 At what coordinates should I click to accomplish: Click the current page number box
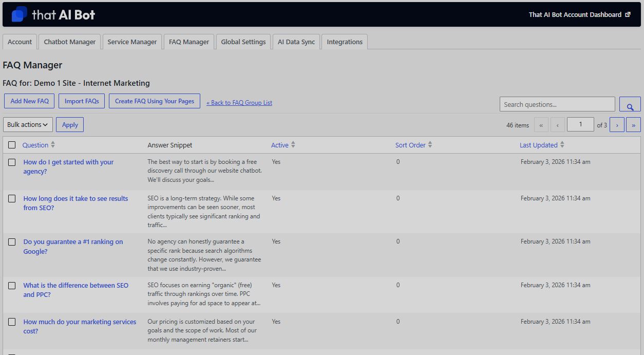coord(580,124)
